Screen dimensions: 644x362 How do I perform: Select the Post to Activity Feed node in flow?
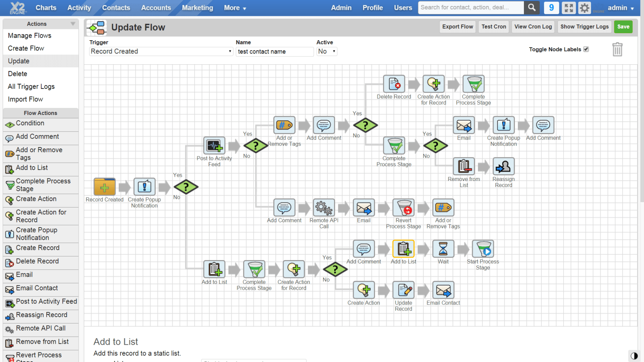(214, 145)
